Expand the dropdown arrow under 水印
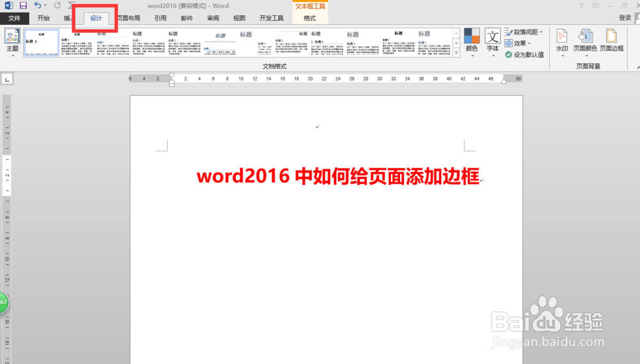Viewport: 640px width, 364px height. [563, 56]
